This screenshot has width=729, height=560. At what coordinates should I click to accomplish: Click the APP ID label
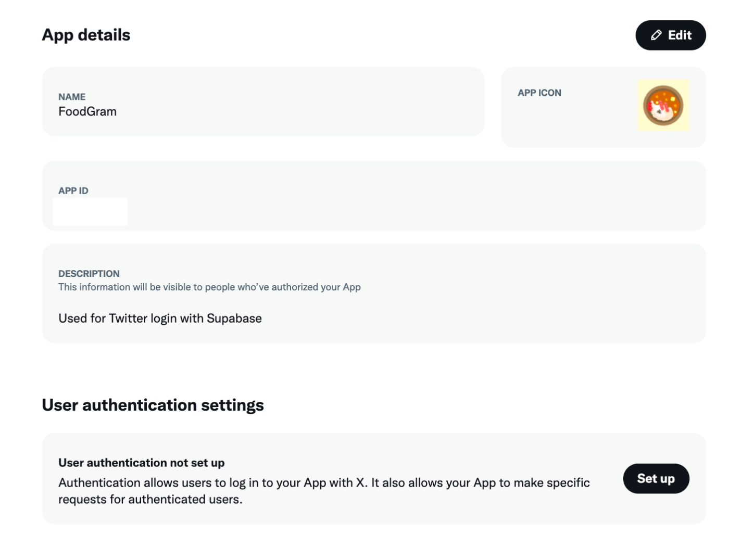coord(73,190)
